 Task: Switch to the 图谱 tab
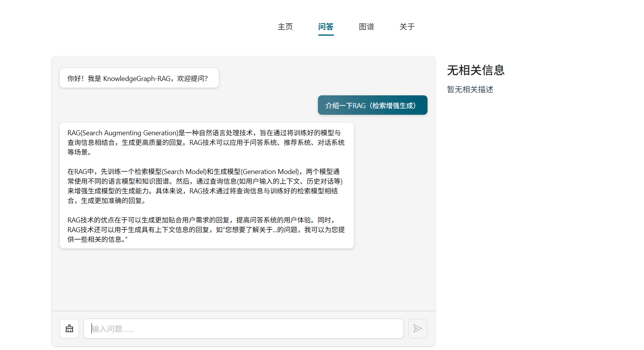(x=366, y=27)
